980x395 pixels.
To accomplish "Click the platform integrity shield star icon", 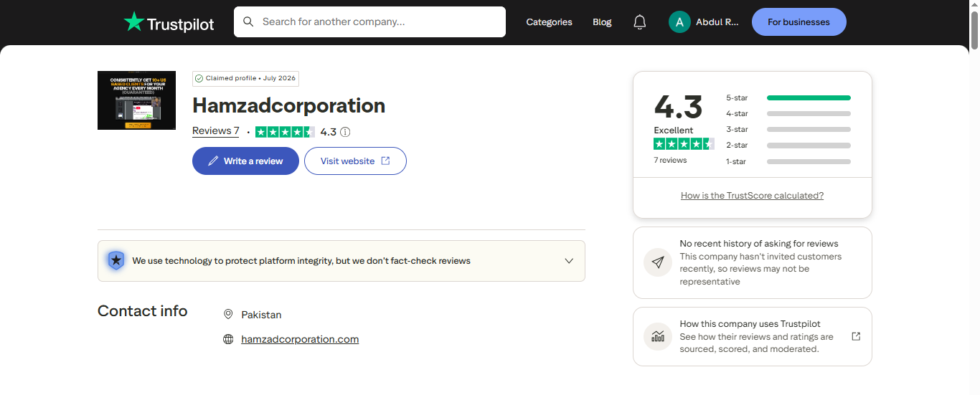I will tap(116, 261).
